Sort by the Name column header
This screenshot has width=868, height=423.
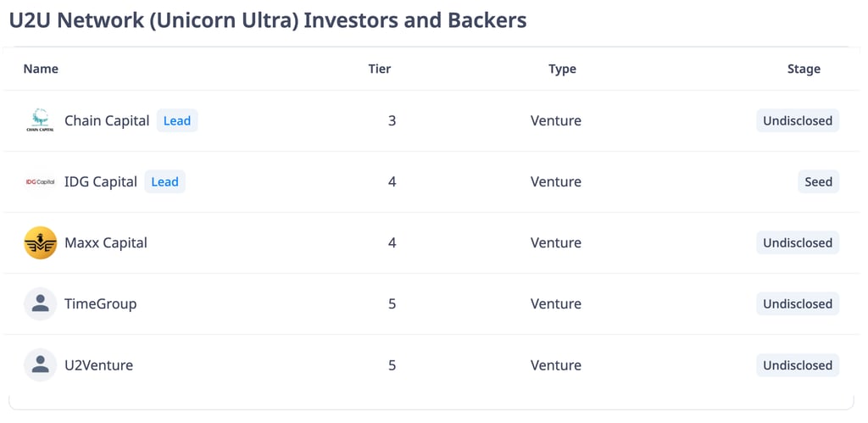coord(41,69)
